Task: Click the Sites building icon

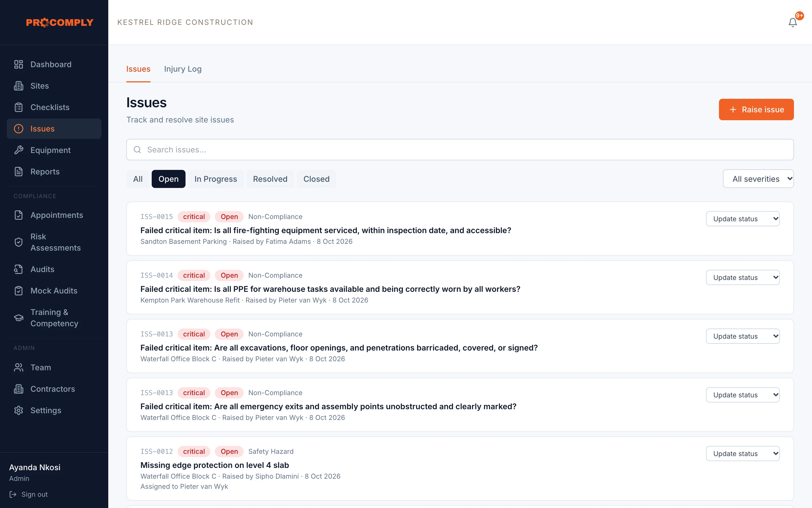Action: 18,86
